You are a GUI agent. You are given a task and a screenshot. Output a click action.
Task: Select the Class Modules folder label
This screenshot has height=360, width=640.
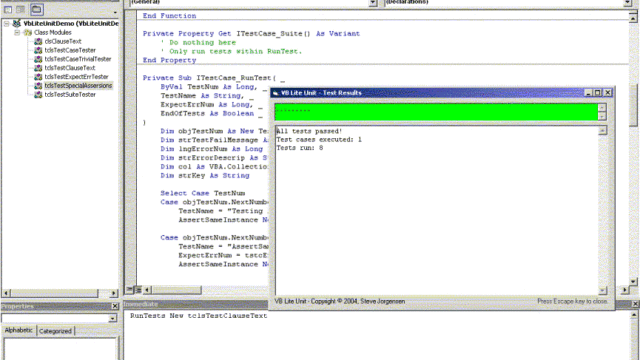click(53, 32)
